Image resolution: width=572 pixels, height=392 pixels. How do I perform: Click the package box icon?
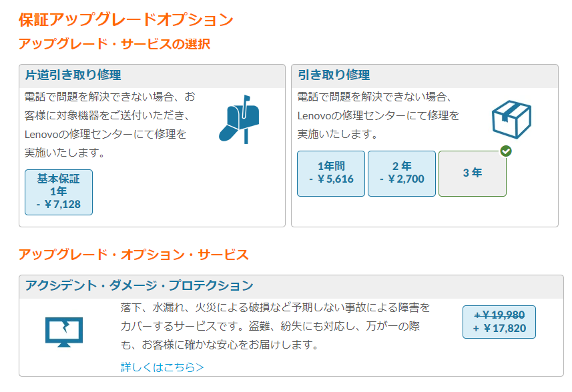click(511, 119)
